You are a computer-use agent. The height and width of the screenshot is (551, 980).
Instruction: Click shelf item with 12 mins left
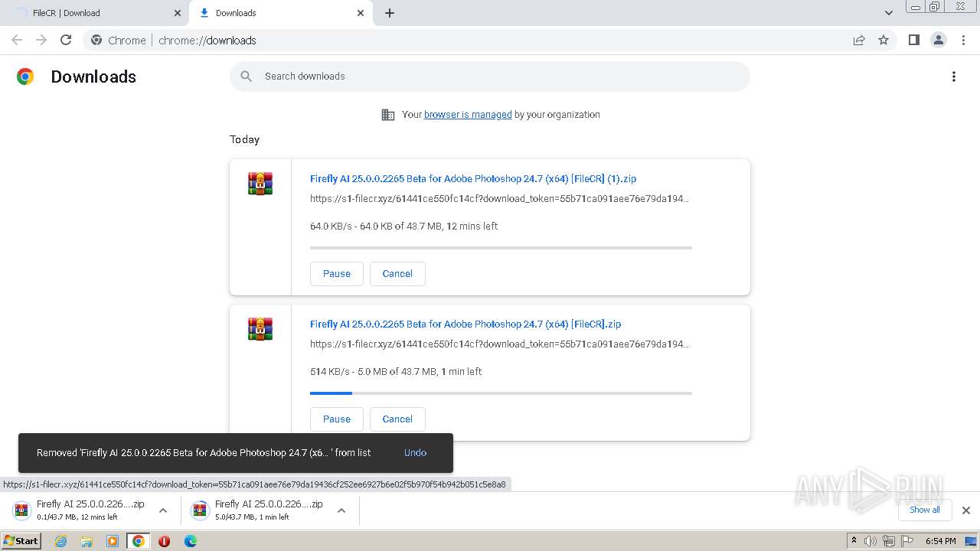[79, 510]
